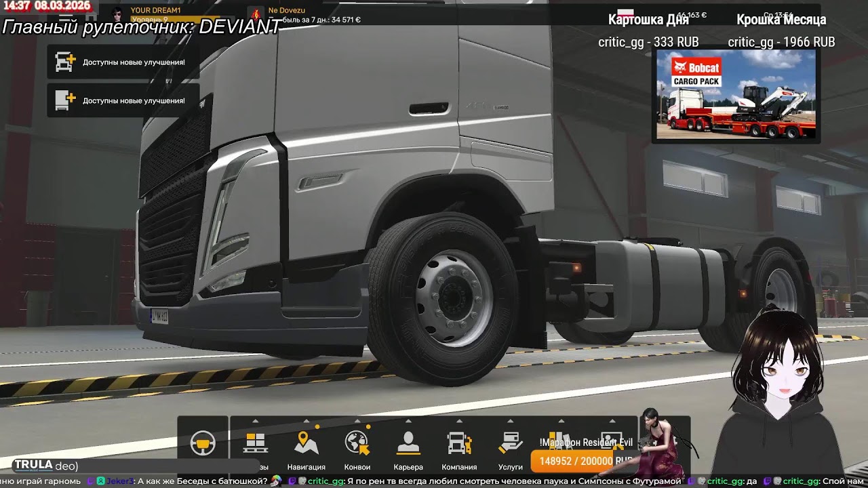Click the YOUR DREAM1 player avatar

click(x=118, y=14)
